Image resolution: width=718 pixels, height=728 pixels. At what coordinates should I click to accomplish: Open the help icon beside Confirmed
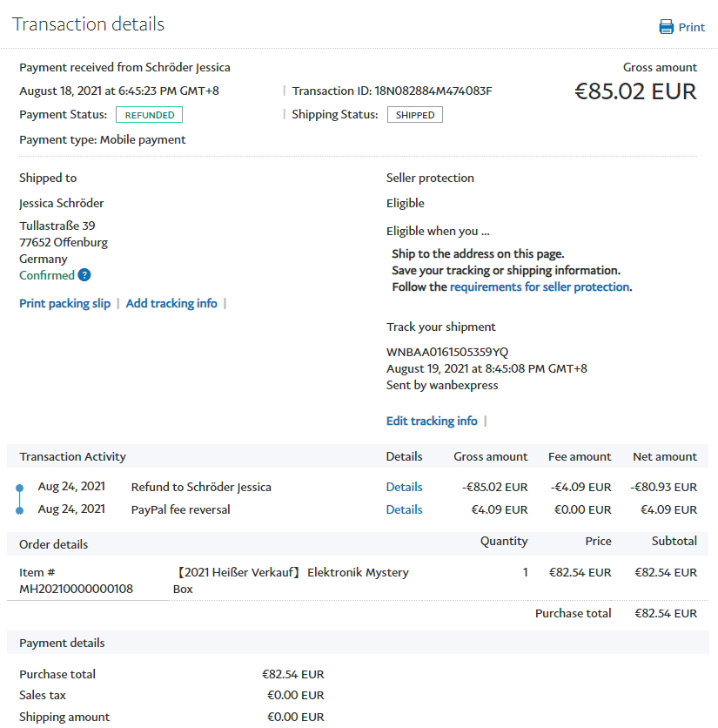pos(84,275)
